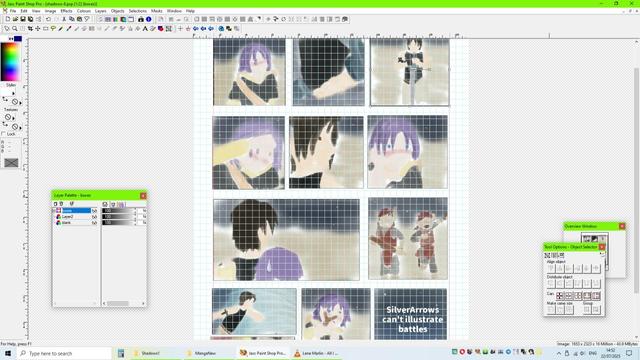The height and width of the screenshot is (360, 640).
Task: Click the Save icon in toolbar
Action: (23, 19)
